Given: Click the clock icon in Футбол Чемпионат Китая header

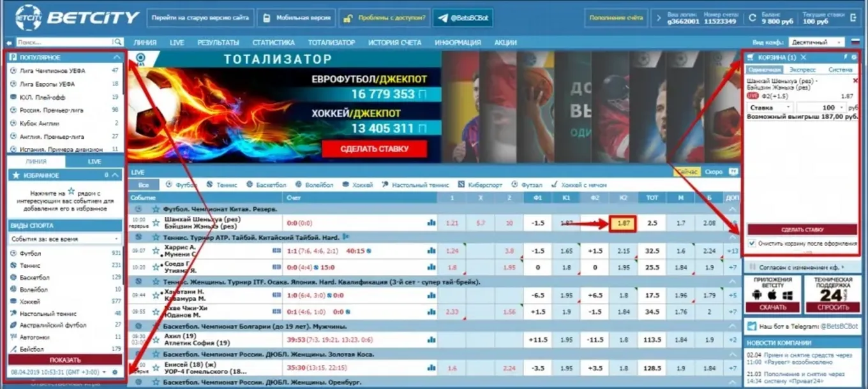Looking at the screenshot, I should (138, 209).
